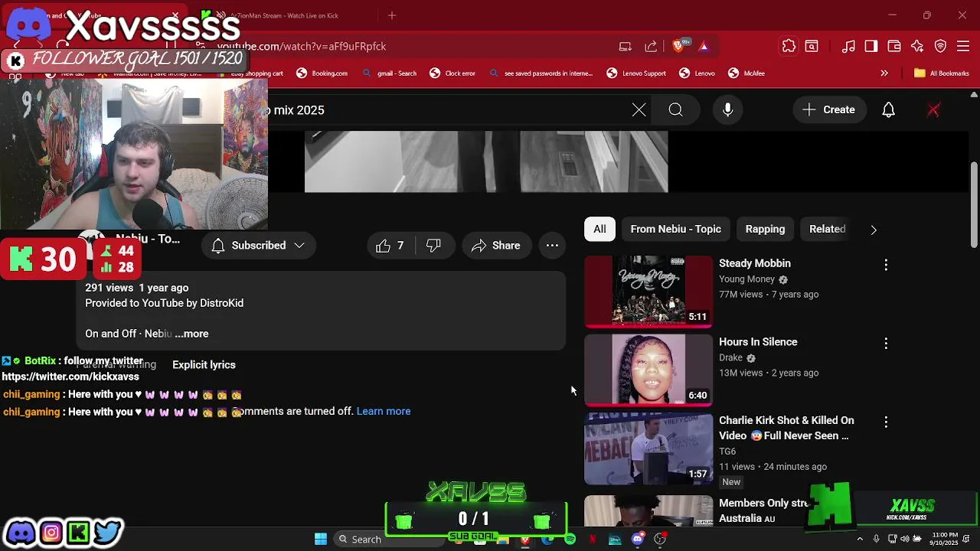
Task: Open the Brave Rewards triangle icon
Action: pyautogui.click(x=704, y=46)
